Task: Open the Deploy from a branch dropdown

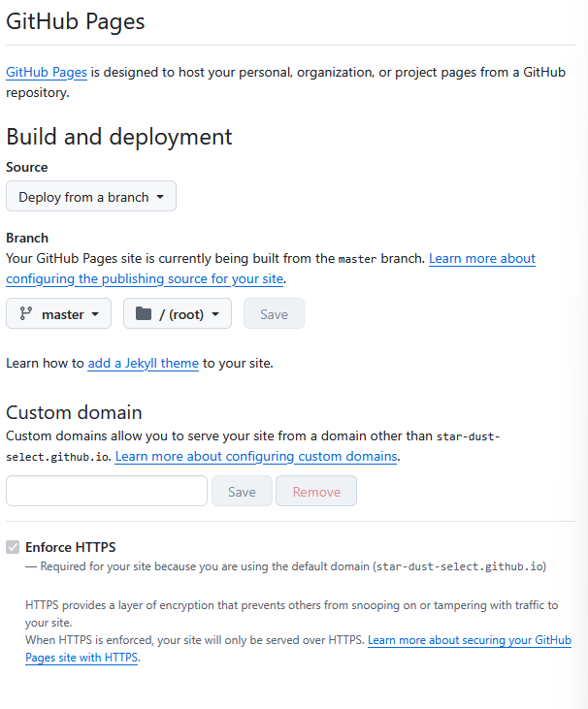Action: pos(91,196)
